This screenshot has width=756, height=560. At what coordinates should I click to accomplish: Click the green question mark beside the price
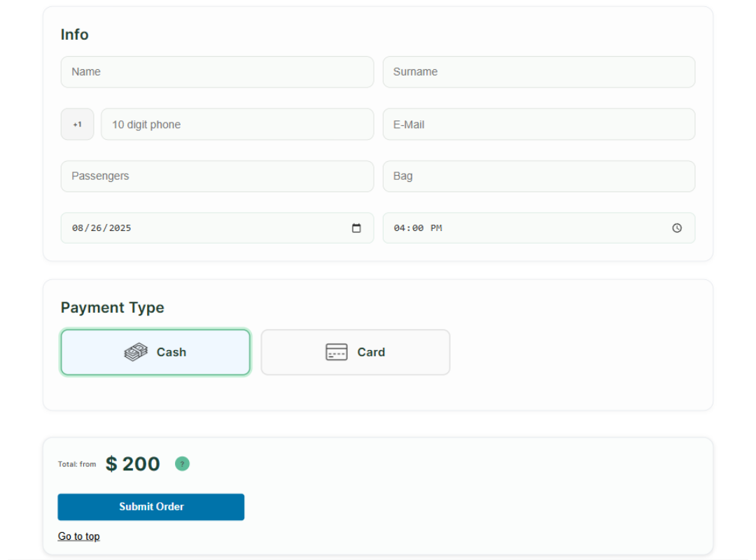[182, 463]
